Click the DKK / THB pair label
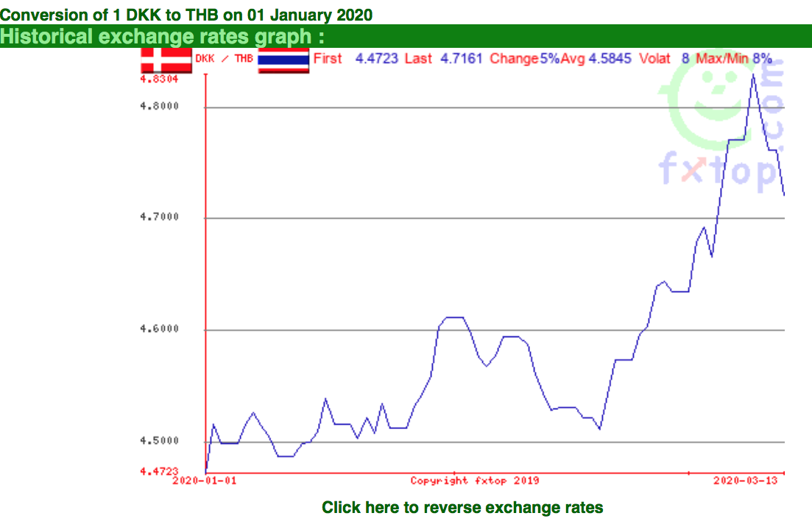Screen dimensions: 812x527 point(225,58)
